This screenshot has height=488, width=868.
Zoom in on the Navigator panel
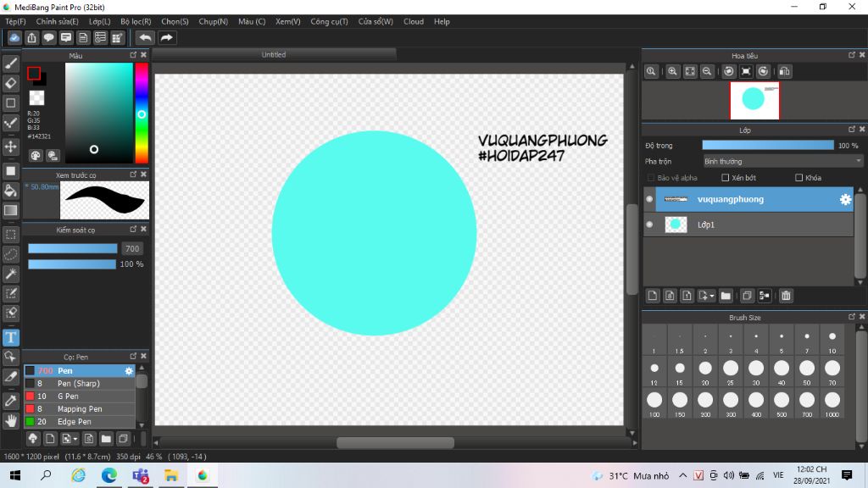672,71
